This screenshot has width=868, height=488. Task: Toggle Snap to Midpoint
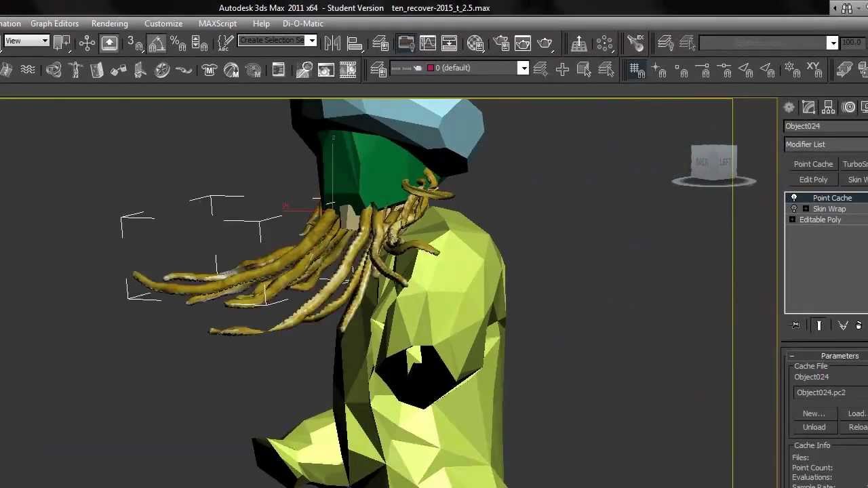tap(725, 69)
